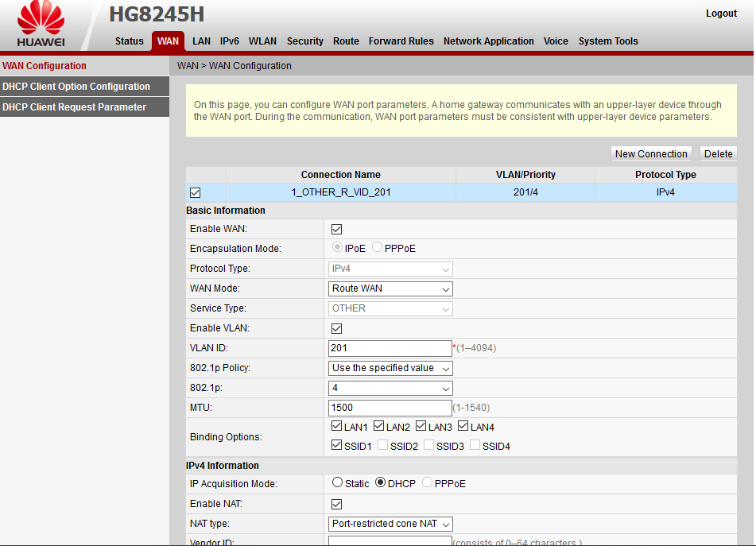Screen dimensions: 756x546
Task: Open the IPv6 tab
Action: click(x=230, y=41)
